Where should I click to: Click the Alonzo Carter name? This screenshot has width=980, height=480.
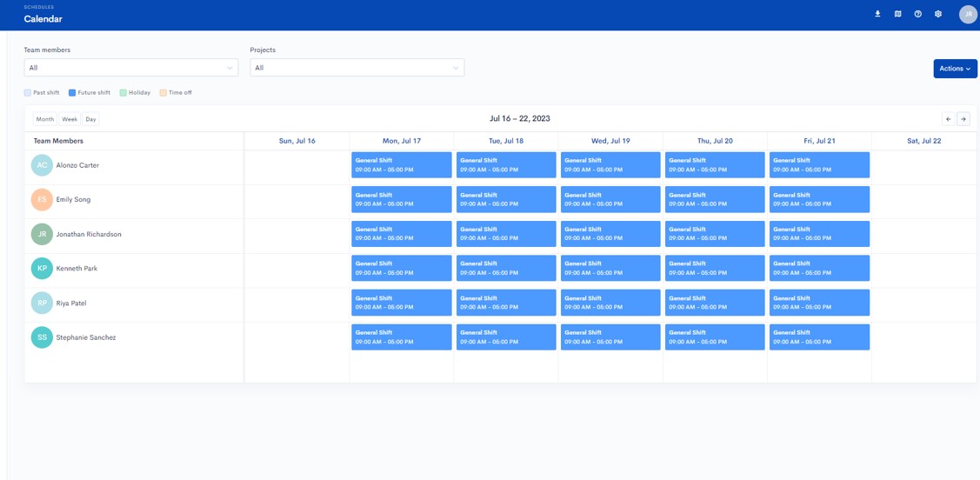click(77, 165)
